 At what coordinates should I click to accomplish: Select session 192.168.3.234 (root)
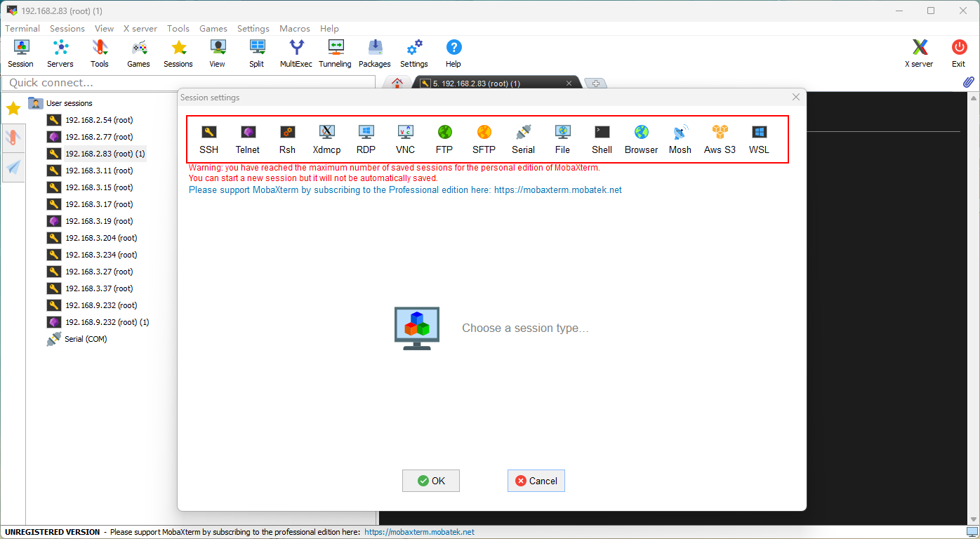[92, 255]
